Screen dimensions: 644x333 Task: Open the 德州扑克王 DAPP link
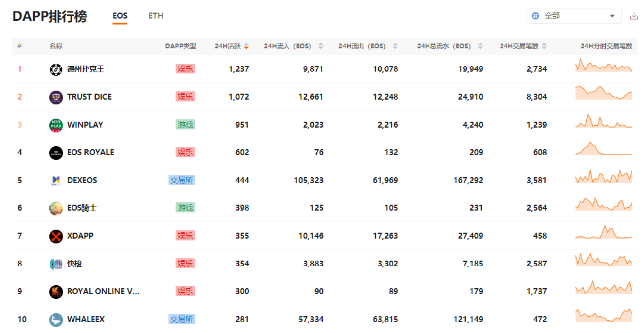point(85,69)
